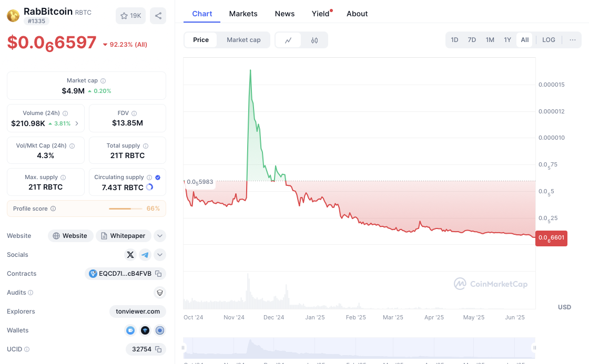Copy the UCID 32754
589x364 pixels.
point(158,349)
